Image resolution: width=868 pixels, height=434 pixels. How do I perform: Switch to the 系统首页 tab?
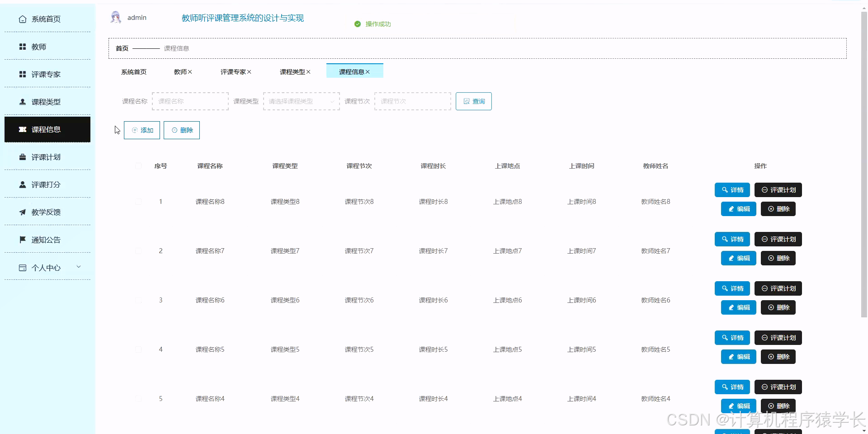pyautogui.click(x=133, y=71)
